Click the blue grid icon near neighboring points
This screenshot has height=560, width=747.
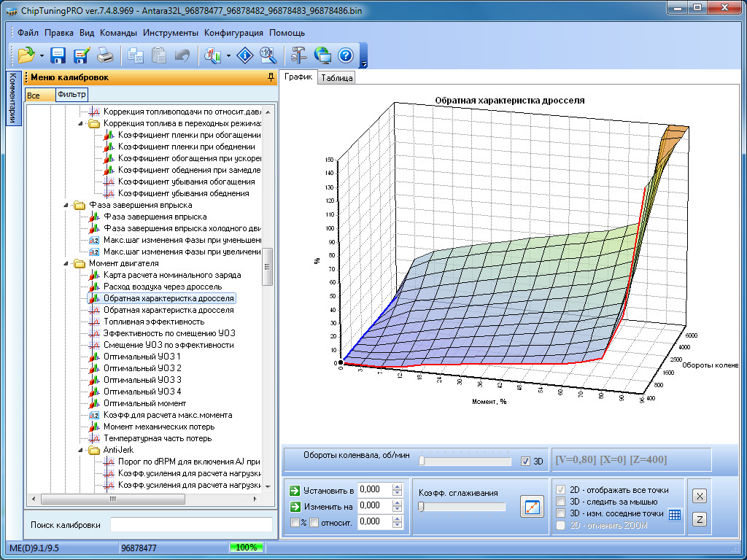(x=675, y=514)
